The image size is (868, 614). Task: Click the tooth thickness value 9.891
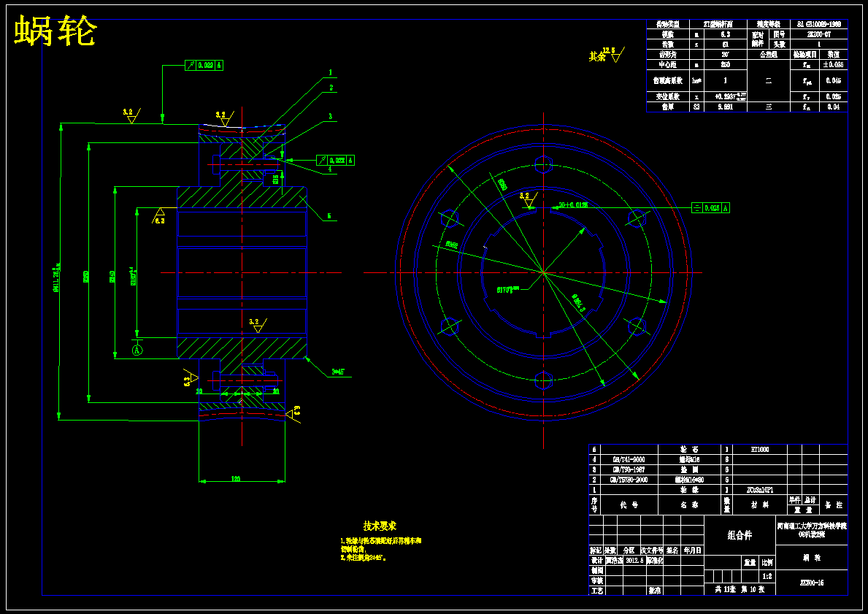pos(725,107)
